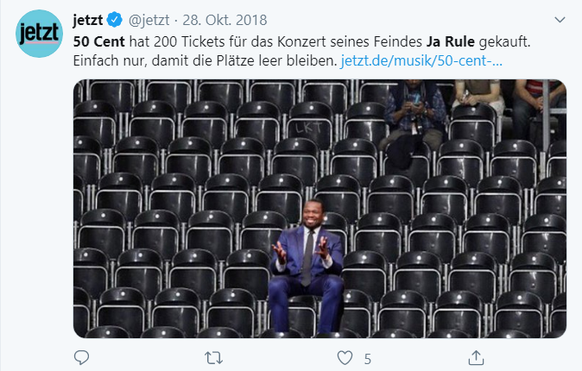Click the blue verified badge
Image resolution: width=582 pixels, height=371 pixels.
click(115, 20)
